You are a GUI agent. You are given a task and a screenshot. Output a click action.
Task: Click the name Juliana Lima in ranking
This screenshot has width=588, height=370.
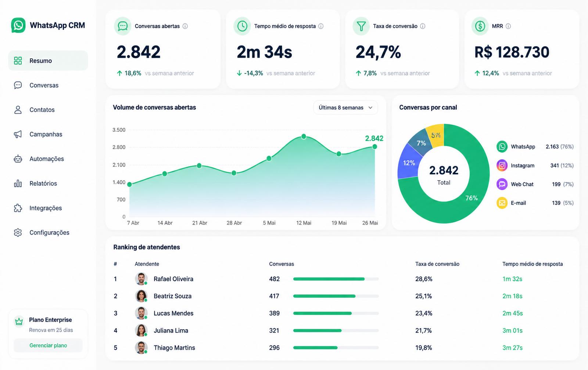171,331
